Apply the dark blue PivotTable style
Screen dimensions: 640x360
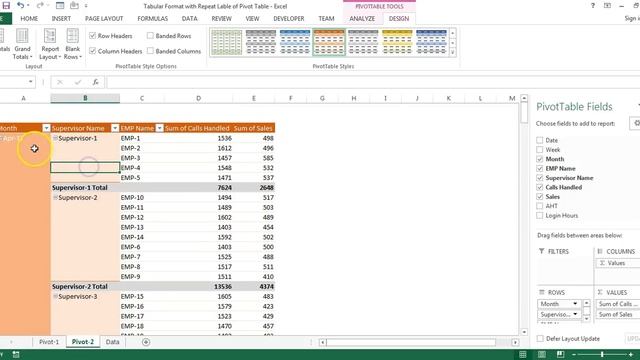431,42
